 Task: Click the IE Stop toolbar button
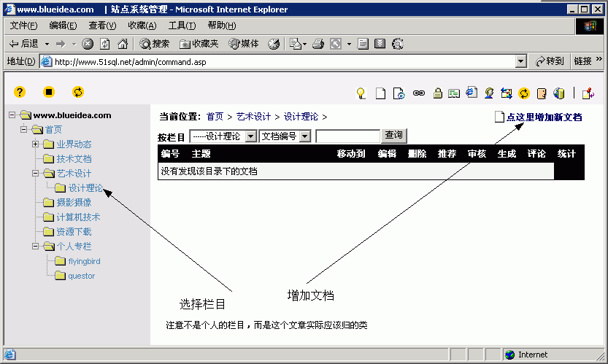(x=88, y=44)
